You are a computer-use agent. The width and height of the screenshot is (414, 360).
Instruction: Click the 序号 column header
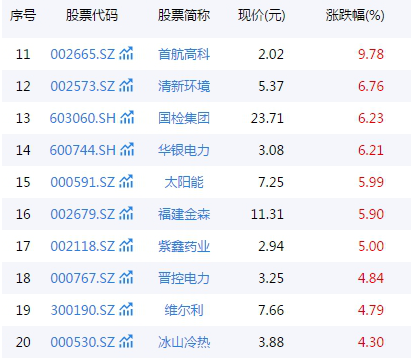(23, 15)
